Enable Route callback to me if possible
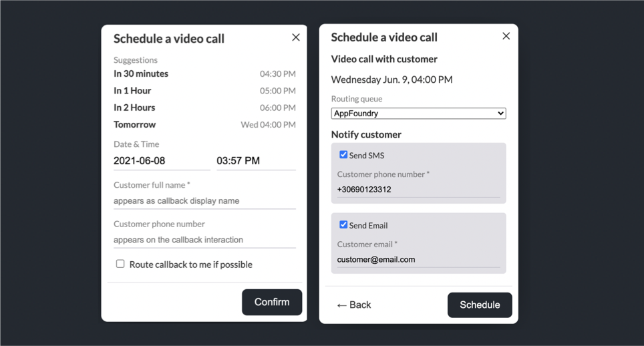The image size is (644, 346). 120,264
